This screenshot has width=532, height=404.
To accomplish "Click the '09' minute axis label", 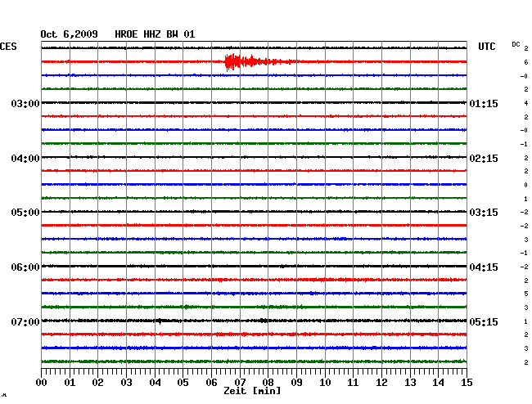I will tap(296, 382).
